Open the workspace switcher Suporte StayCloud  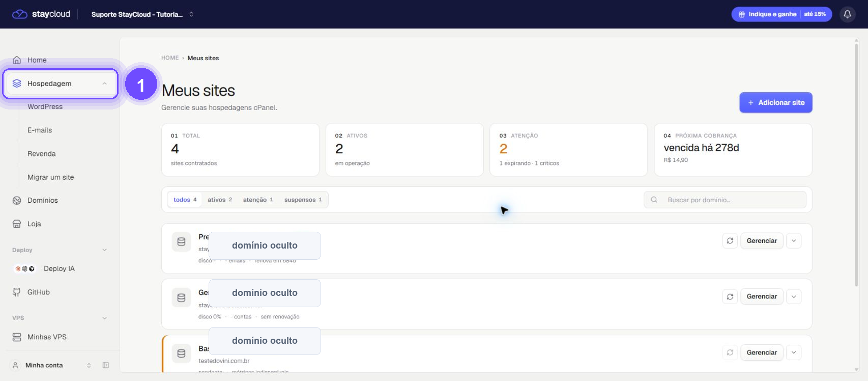pyautogui.click(x=142, y=14)
